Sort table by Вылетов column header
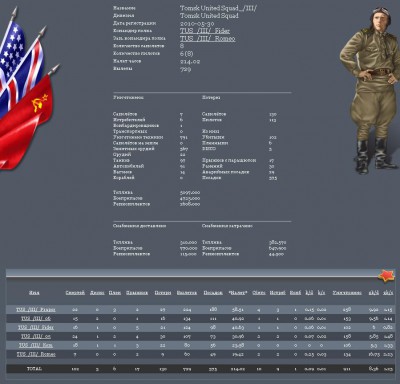The image size is (400, 384). 187,293
